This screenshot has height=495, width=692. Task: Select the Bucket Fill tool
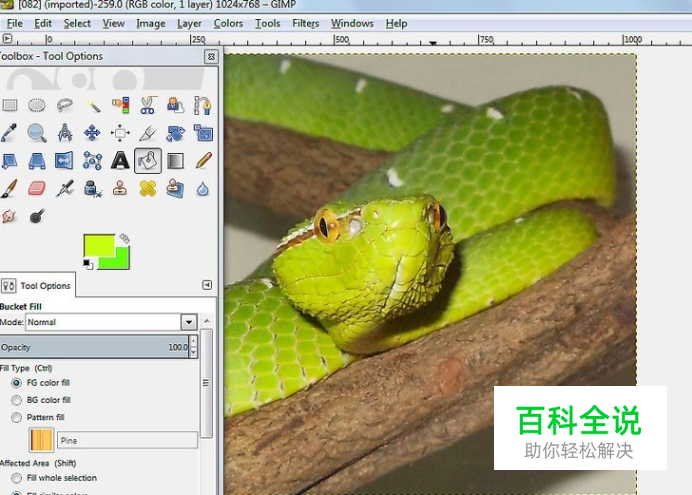(148, 161)
